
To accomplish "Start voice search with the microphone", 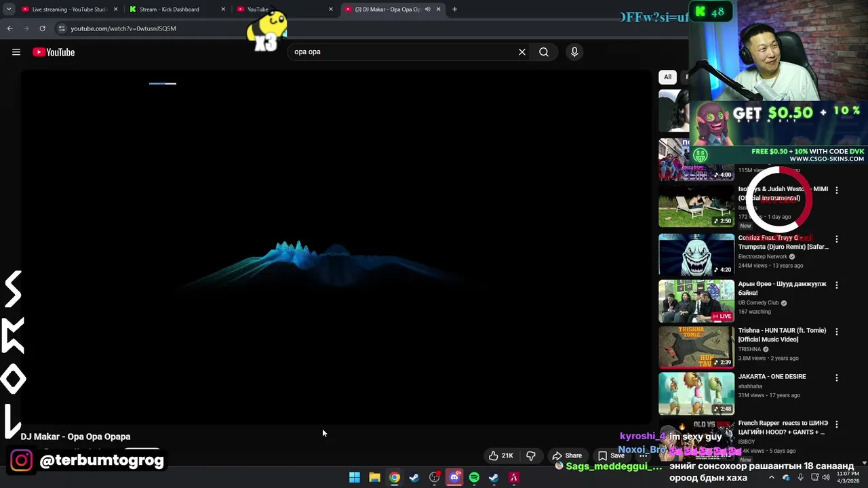I will [574, 52].
